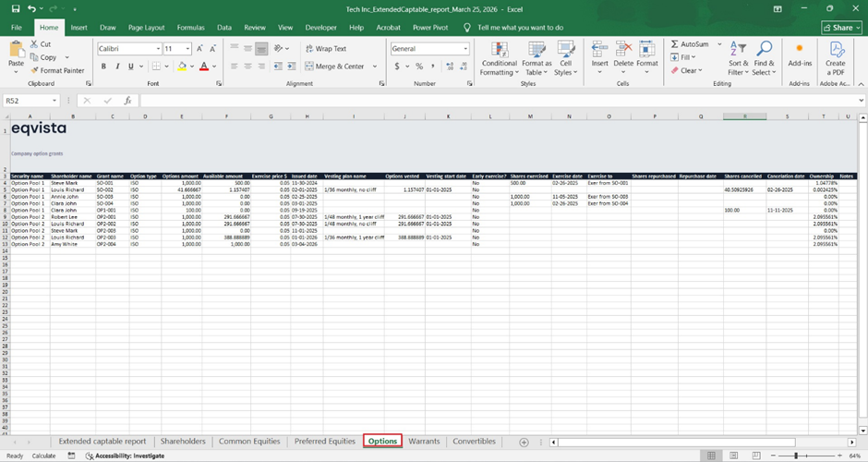The width and height of the screenshot is (868, 462).
Task: Click the Name Box showing R52
Action: [28, 101]
